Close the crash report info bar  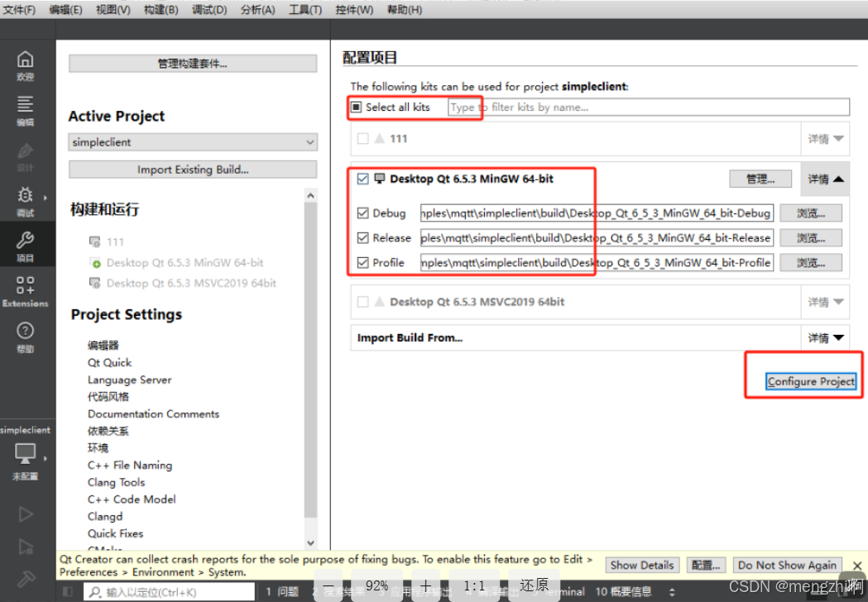857,566
